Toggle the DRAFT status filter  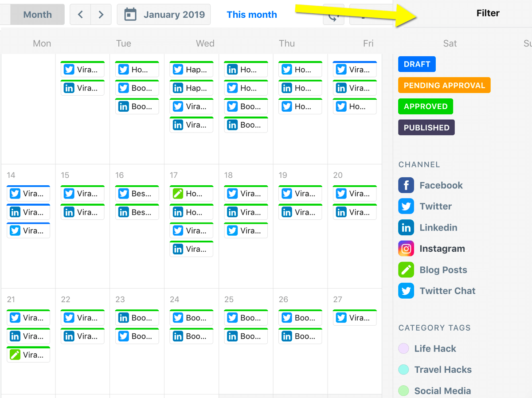(x=417, y=64)
